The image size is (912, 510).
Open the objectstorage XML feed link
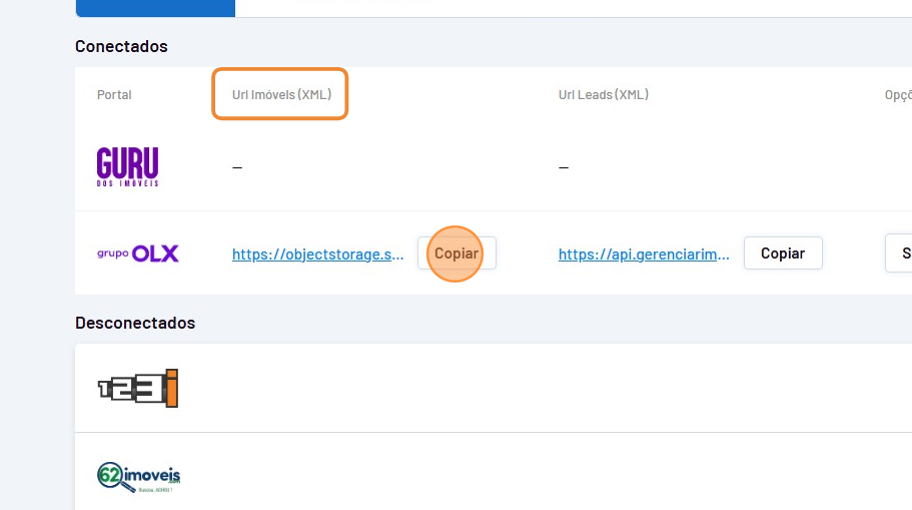click(x=318, y=254)
